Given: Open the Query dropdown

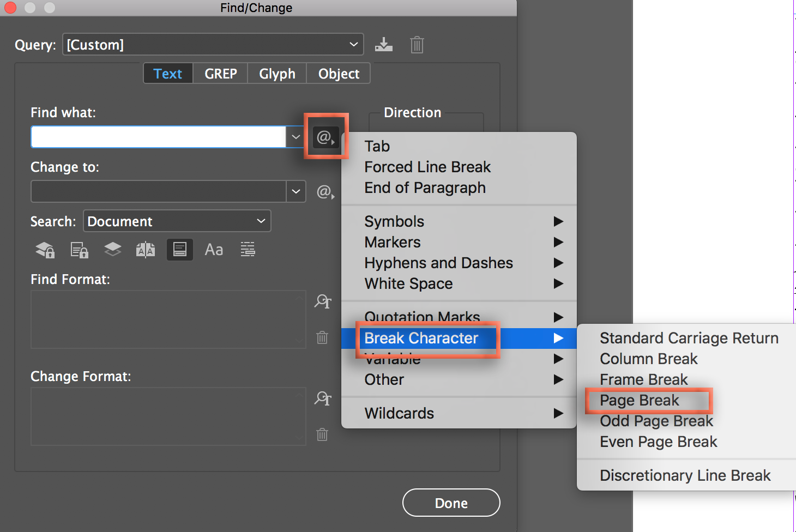Looking at the screenshot, I should (353, 44).
